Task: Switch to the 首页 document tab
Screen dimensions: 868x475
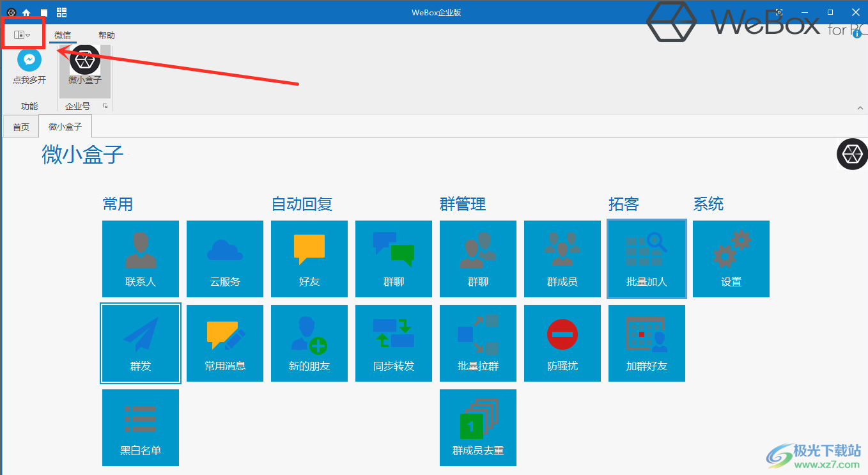Action: 21,127
